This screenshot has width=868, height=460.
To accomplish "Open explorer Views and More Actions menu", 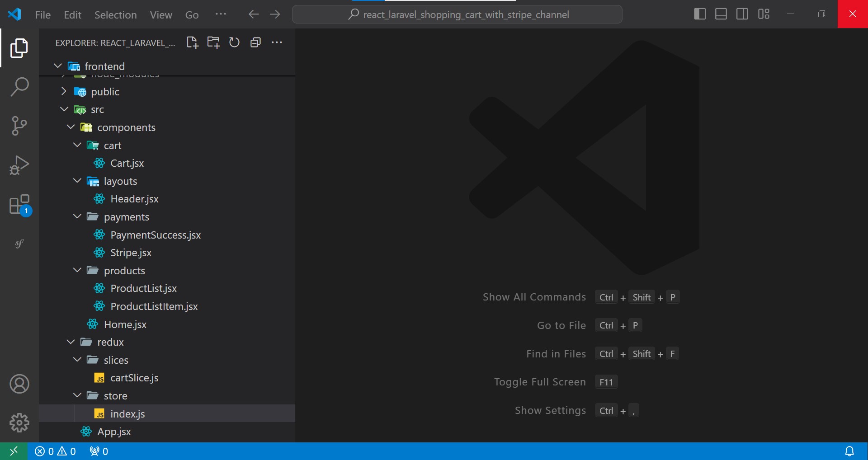I will [277, 42].
